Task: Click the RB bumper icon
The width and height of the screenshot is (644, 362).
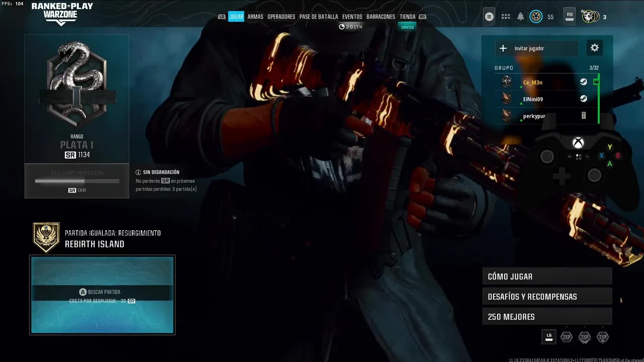Action: 422,17
